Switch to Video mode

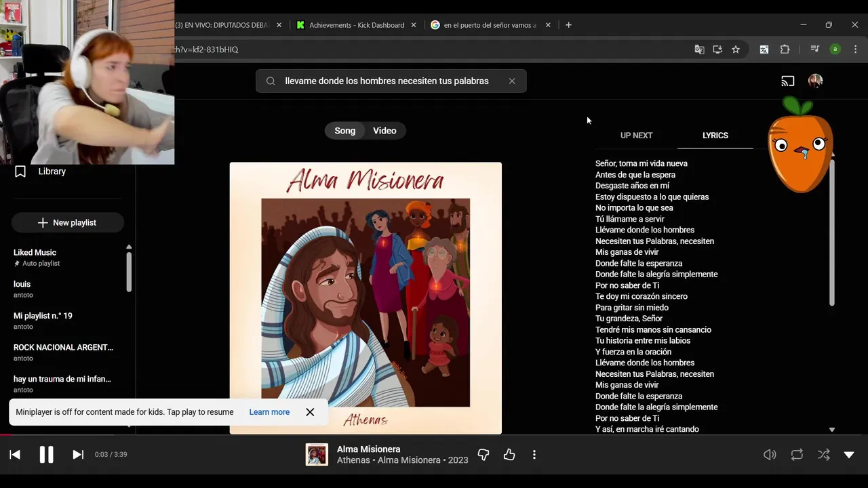point(384,131)
